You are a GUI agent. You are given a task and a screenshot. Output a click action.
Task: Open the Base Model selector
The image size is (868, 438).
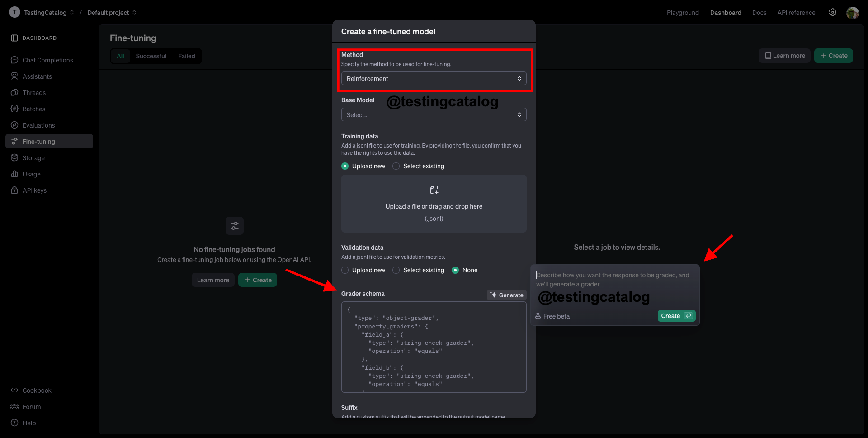pos(434,114)
